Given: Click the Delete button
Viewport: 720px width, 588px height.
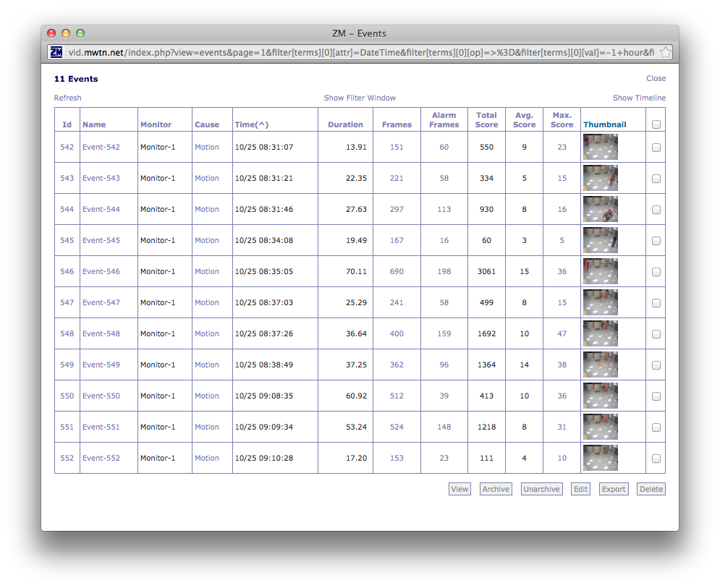Looking at the screenshot, I should (651, 490).
